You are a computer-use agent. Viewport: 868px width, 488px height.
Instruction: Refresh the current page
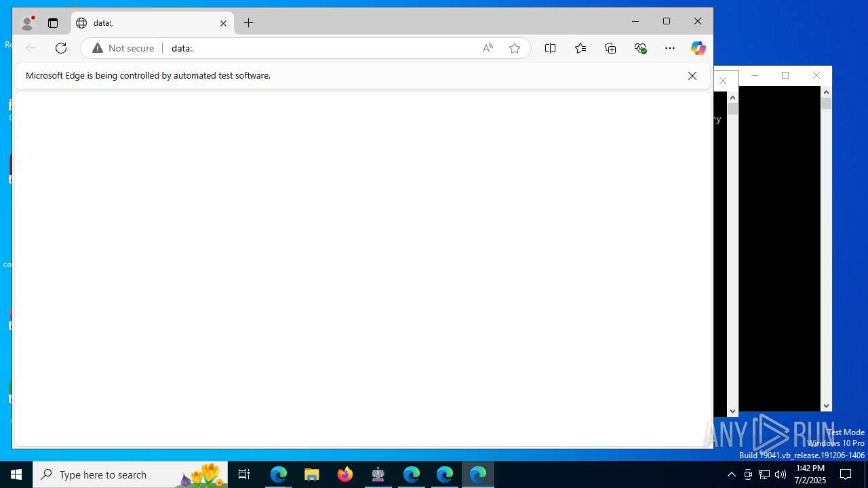pyautogui.click(x=61, y=47)
